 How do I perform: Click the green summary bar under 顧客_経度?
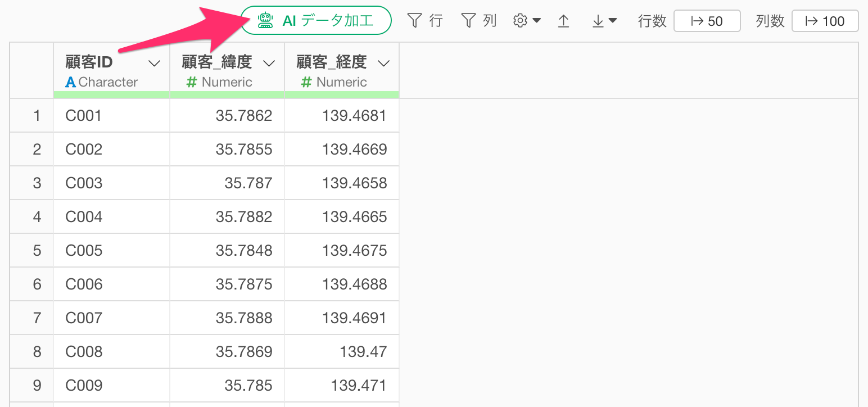342,94
